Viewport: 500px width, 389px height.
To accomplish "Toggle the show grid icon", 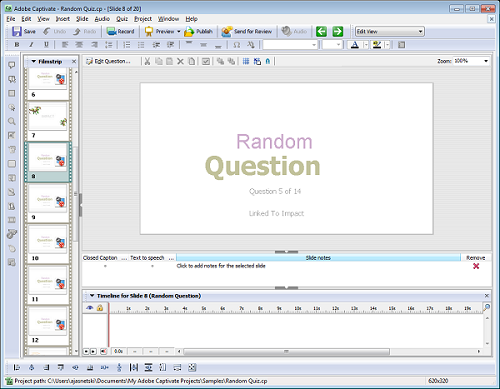I will [246, 61].
